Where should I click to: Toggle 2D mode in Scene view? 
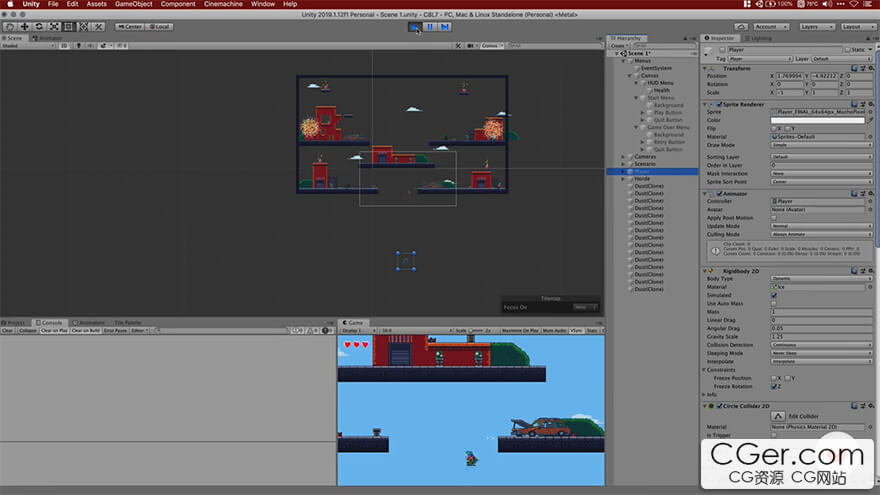[64, 45]
